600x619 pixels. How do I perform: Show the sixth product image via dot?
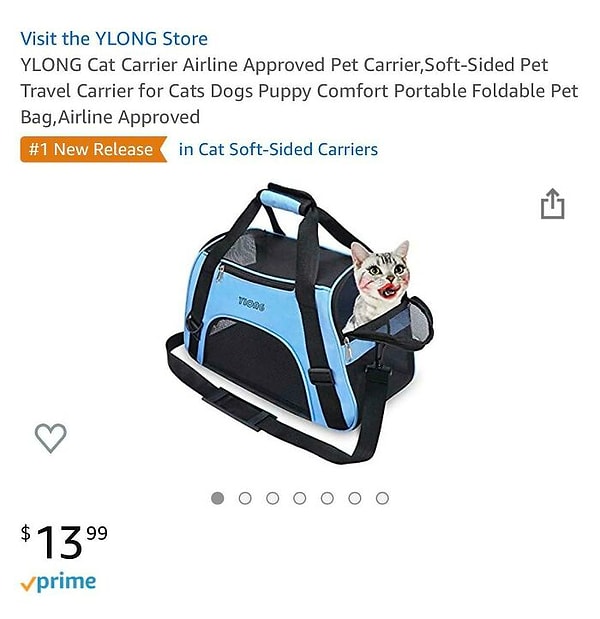point(354,498)
